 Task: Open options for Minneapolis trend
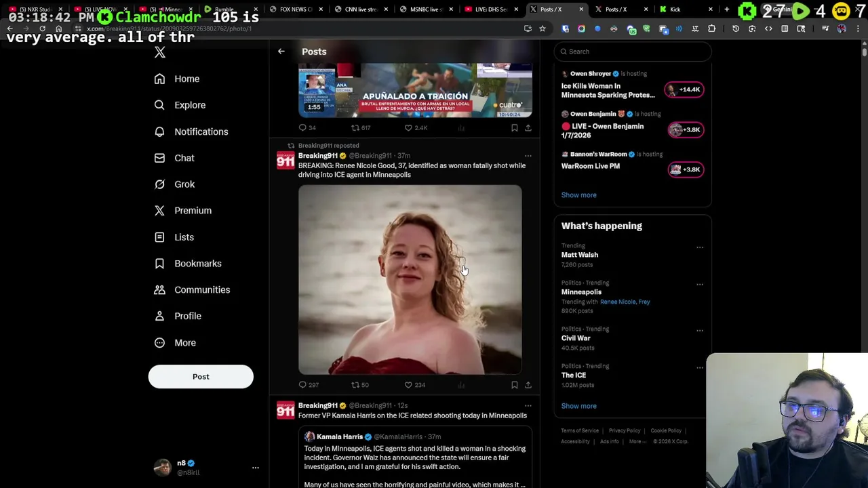pyautogui.click(x=700, y=285)
